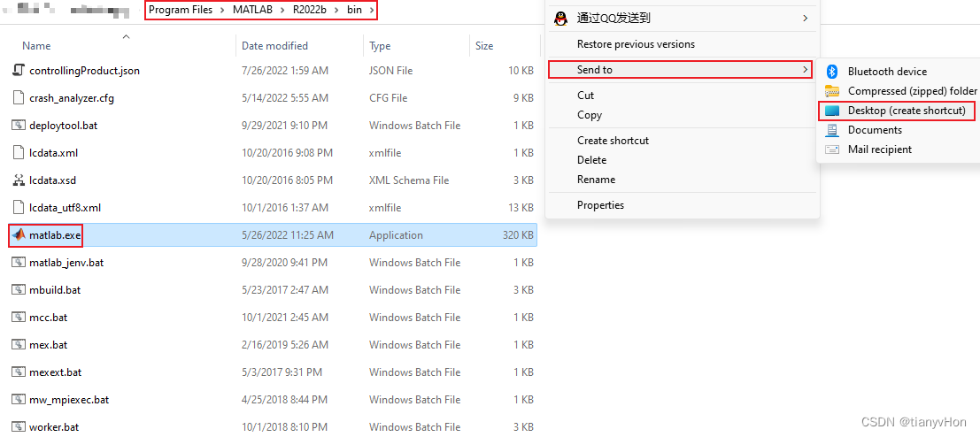Click the matlab.exe application icon
Screen dimensions: 980x437
pos(19,234)
